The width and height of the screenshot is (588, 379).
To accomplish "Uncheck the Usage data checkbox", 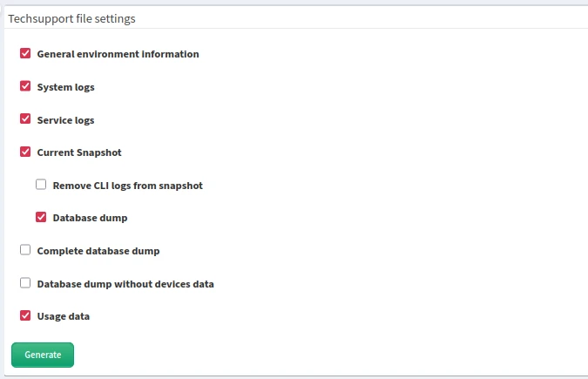I will pyautogui.click(x=25, y=315).
